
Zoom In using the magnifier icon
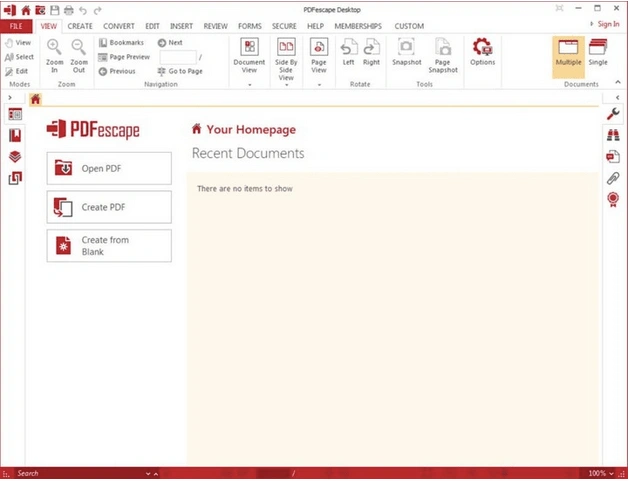point(54,56)
